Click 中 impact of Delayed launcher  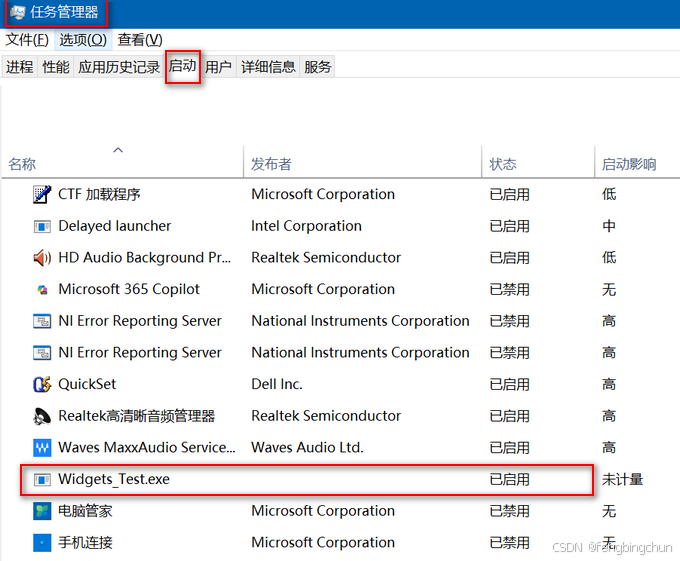(609, 226)
